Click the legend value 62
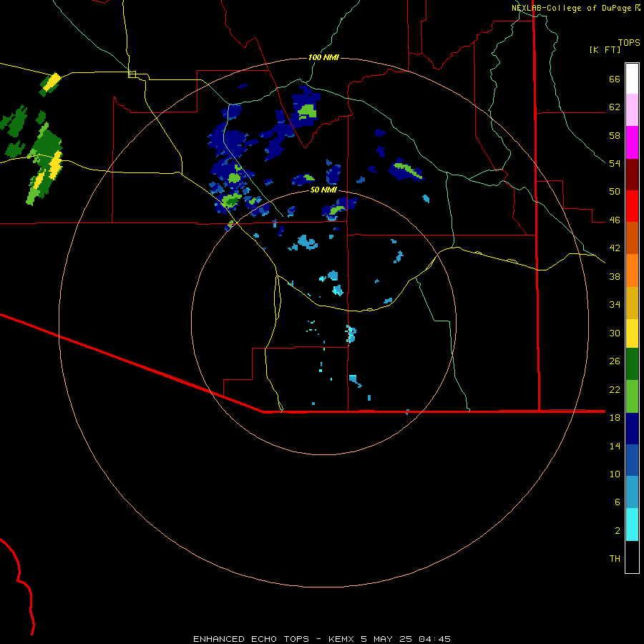The width and height of the screenshot is (644, 644). click(615, 107)
